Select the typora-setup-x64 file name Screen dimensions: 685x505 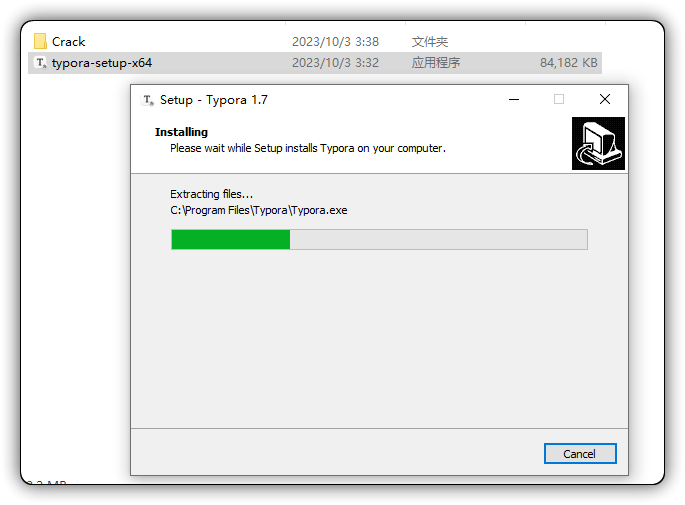pos(102,63)
